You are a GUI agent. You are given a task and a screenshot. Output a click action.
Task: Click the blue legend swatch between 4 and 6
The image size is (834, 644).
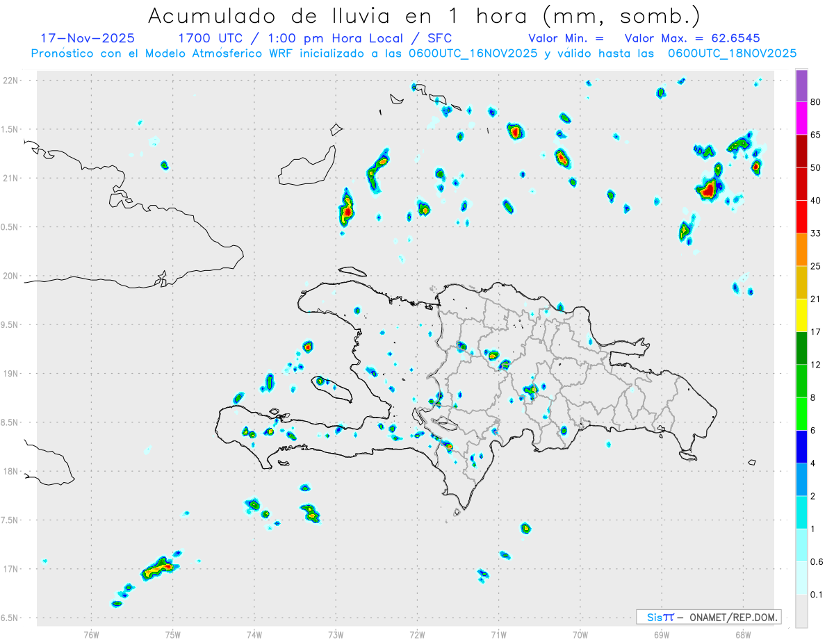[x=801, y=447]
